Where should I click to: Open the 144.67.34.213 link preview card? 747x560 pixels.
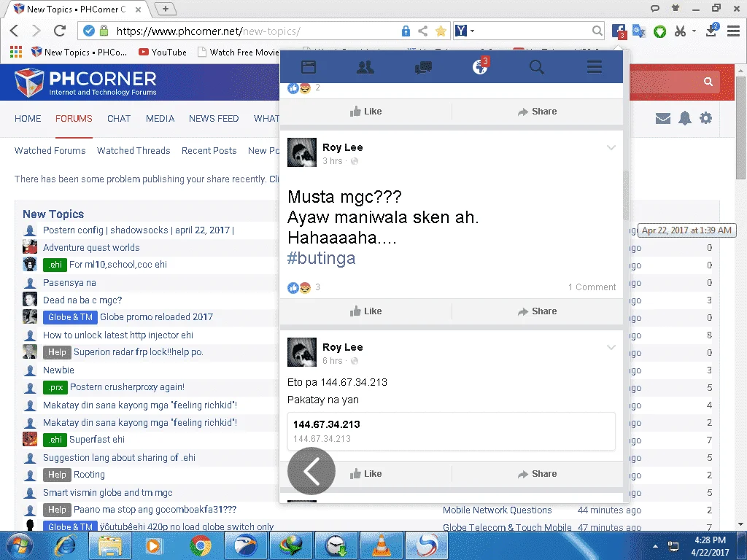point(451,431)
